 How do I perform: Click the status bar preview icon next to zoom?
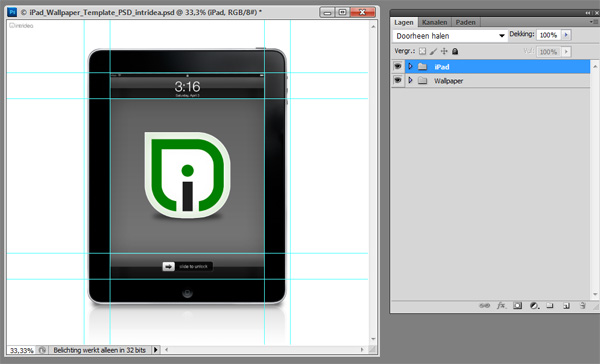42,350
